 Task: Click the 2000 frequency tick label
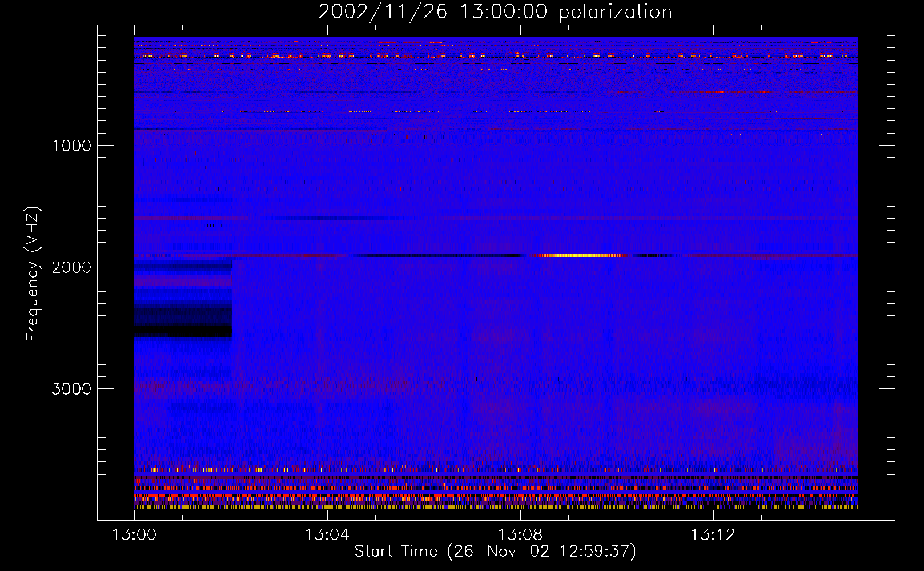pyautogui.click(x=71, y=267)
